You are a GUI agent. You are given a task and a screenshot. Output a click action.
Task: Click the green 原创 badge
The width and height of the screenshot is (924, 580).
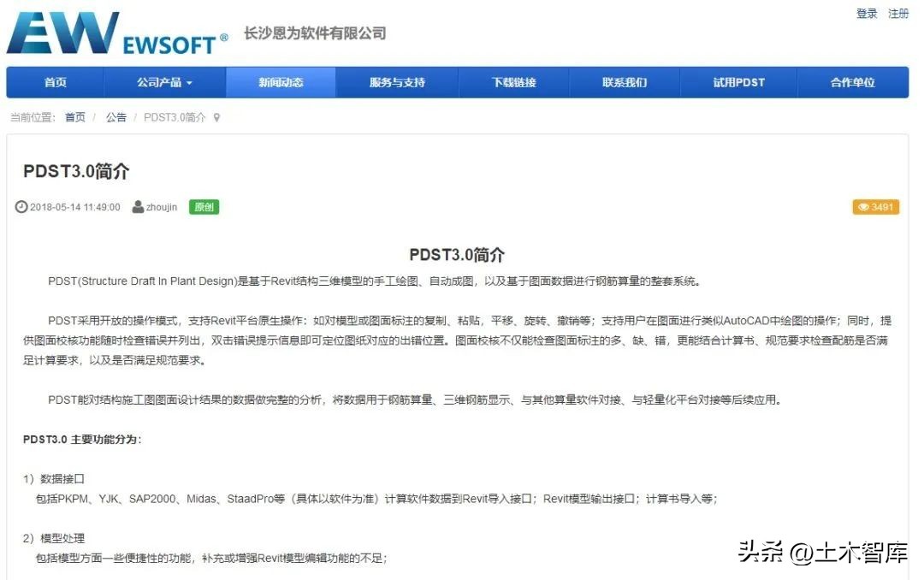[204, 206]
